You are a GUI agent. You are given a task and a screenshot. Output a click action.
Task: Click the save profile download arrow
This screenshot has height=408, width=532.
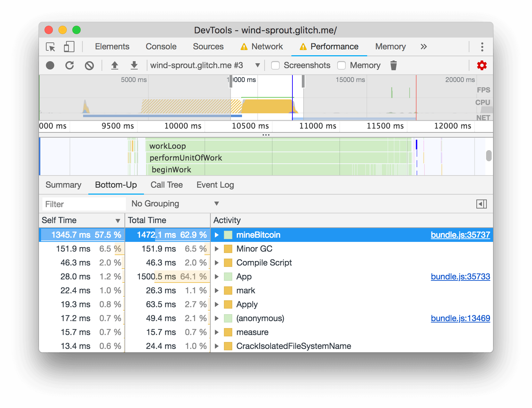tap(134, 65)
